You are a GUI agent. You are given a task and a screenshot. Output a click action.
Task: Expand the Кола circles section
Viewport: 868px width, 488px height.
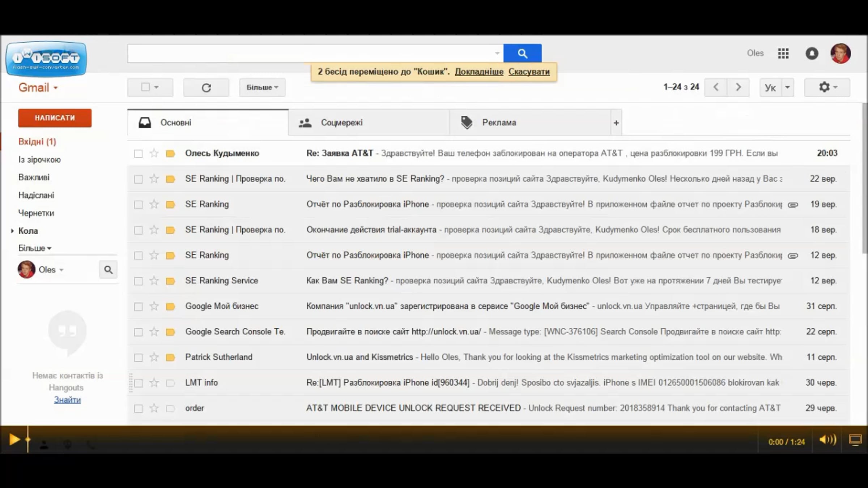coord(12,231)
